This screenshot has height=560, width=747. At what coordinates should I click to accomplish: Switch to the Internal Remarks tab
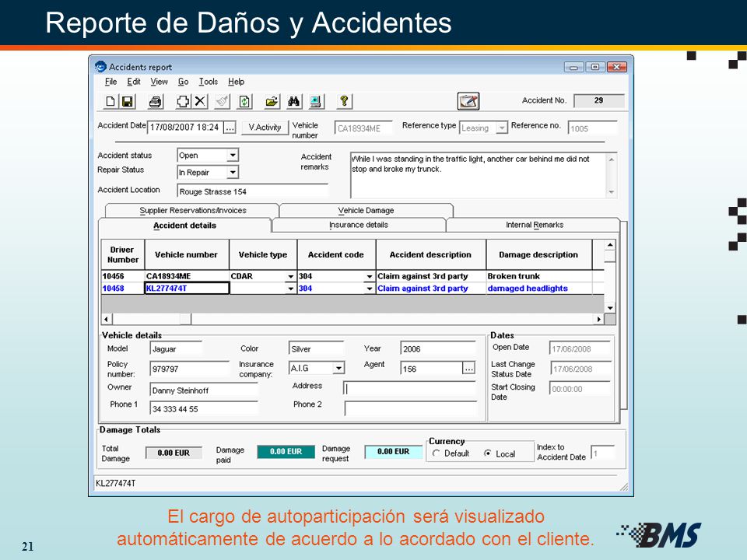(534, 225)
